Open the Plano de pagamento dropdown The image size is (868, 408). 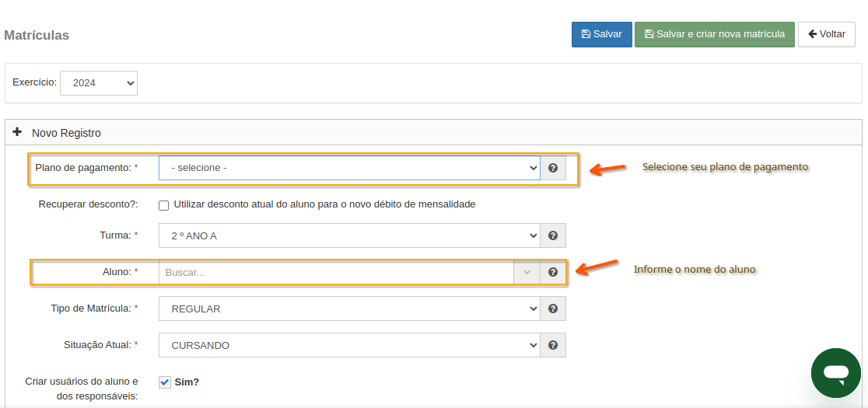coord(349,168)
